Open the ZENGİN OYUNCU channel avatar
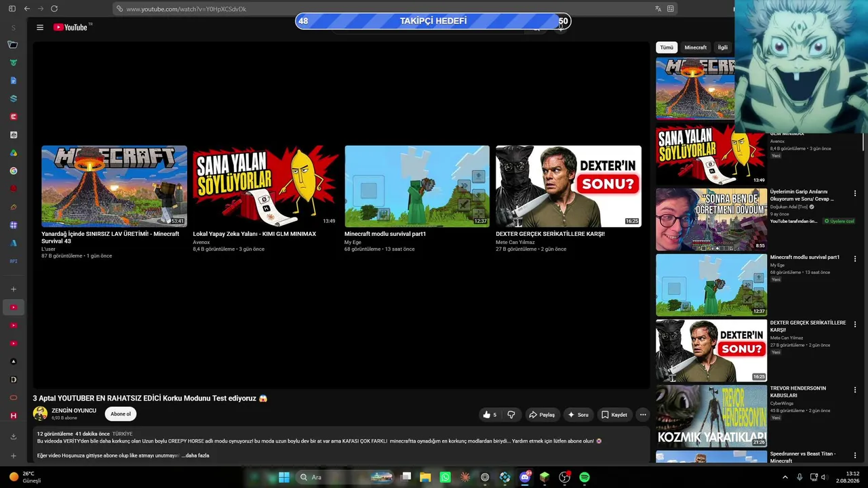868x488 pixels. coord(40,413)
